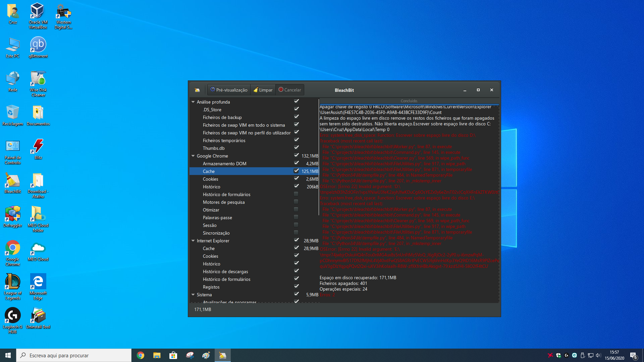The height and width of the screenshot is (362, 644).
Task: Enable the Palavras-passe checkbox
Action: tap(296, 217)
